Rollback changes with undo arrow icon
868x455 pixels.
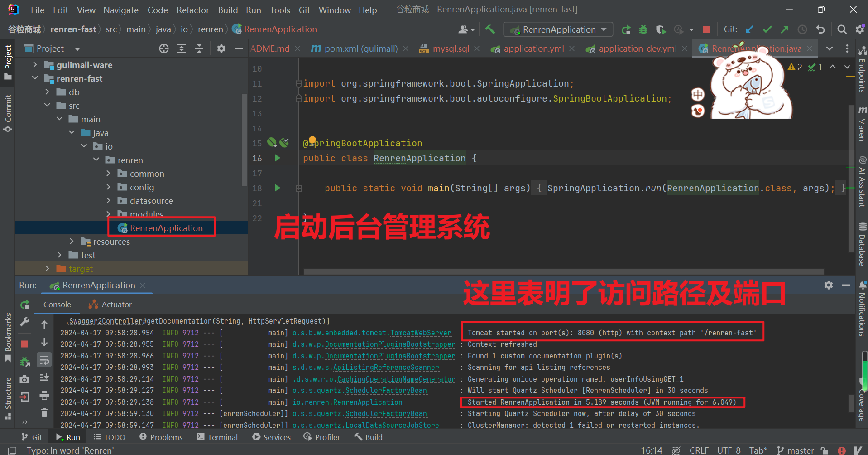click(x=820, y=29)
